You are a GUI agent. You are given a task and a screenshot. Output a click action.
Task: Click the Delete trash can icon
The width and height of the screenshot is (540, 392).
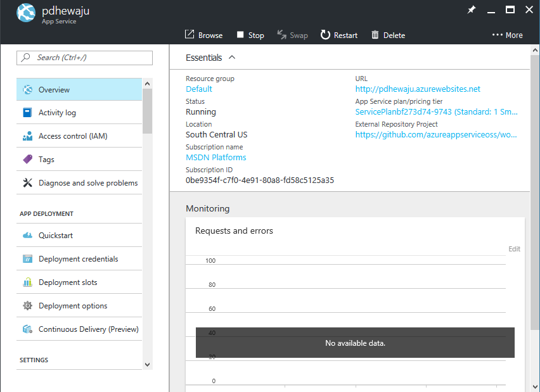tap(375, 35)
